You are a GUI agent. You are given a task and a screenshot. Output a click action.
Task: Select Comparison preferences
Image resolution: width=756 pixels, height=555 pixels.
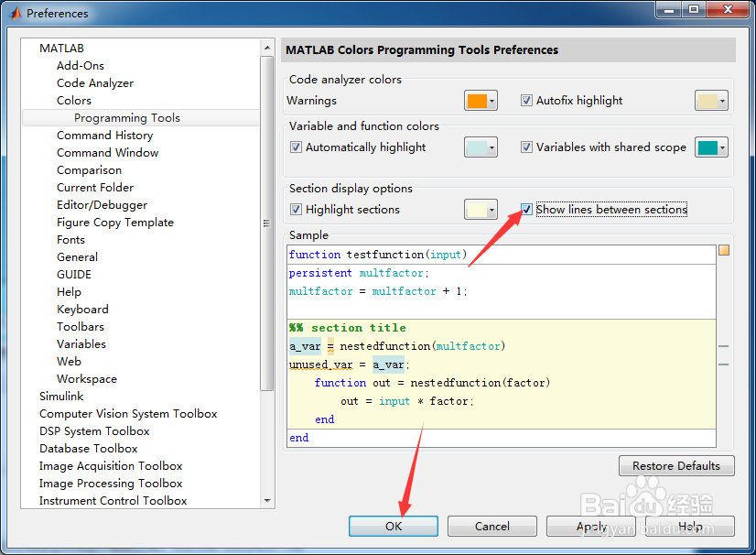(x=89, y=169)
